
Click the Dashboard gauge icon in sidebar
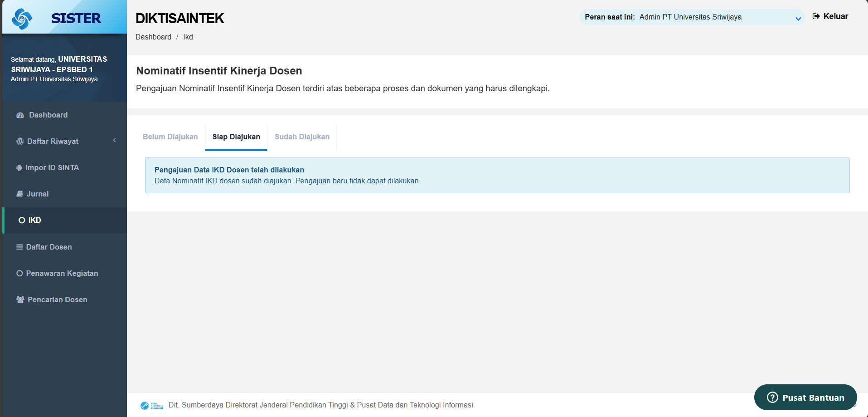(x=20, y=115)
